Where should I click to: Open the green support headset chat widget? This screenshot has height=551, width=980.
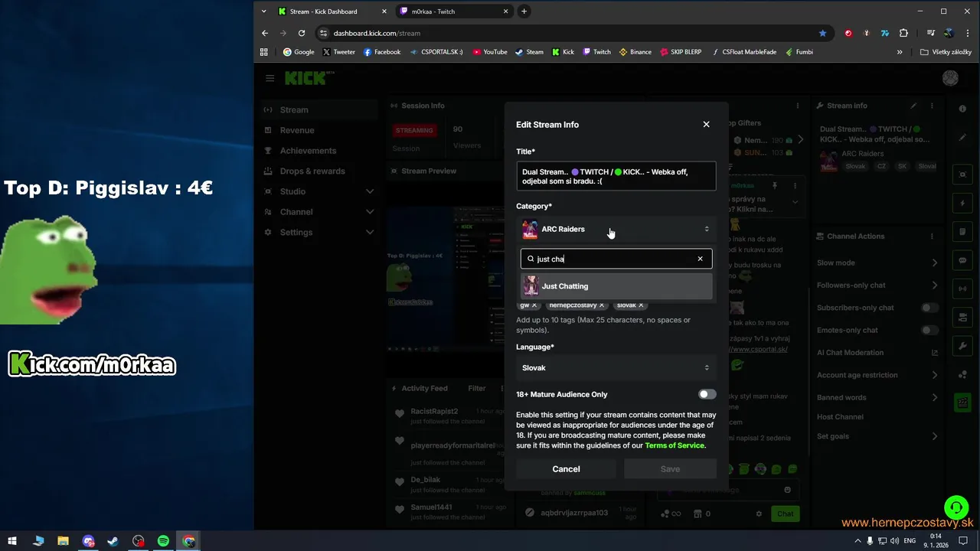(955, 507)
